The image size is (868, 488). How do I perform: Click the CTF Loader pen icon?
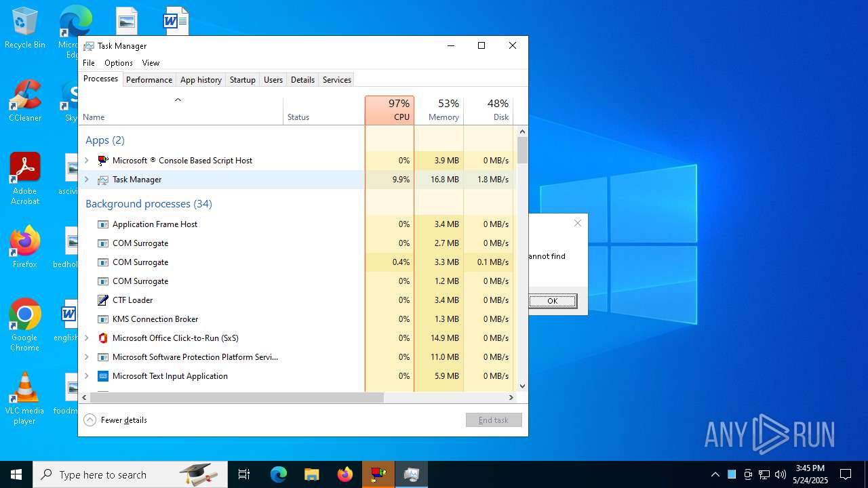tap(103, 300)
